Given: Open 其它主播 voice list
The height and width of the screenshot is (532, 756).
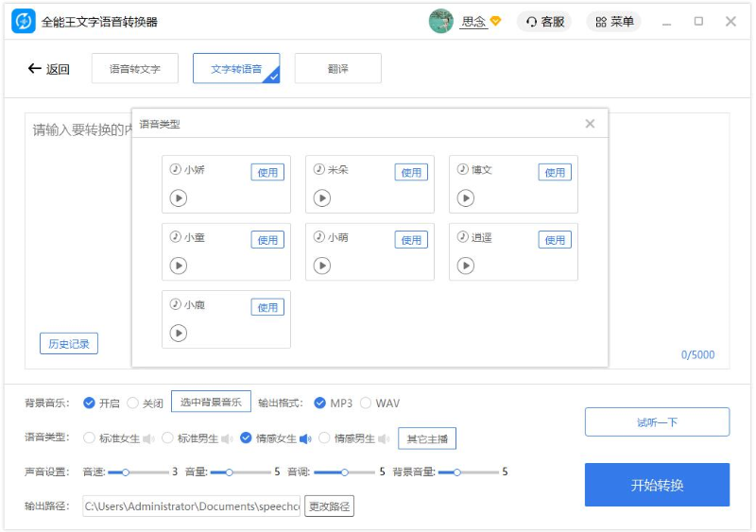Looking at the screenshot, I should [x=427, y=438].
